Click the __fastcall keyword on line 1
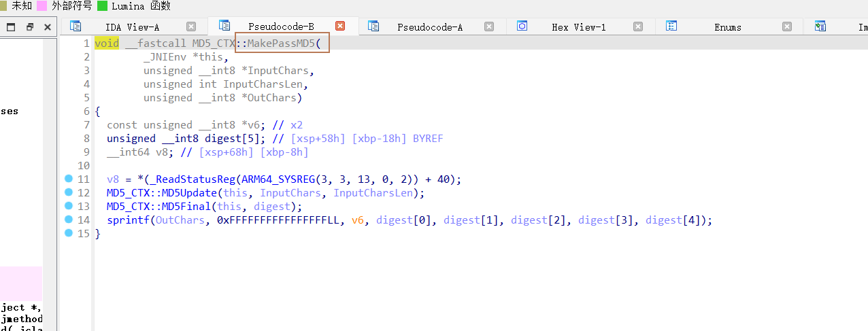The image size is (868, 331). coord(156,43)
